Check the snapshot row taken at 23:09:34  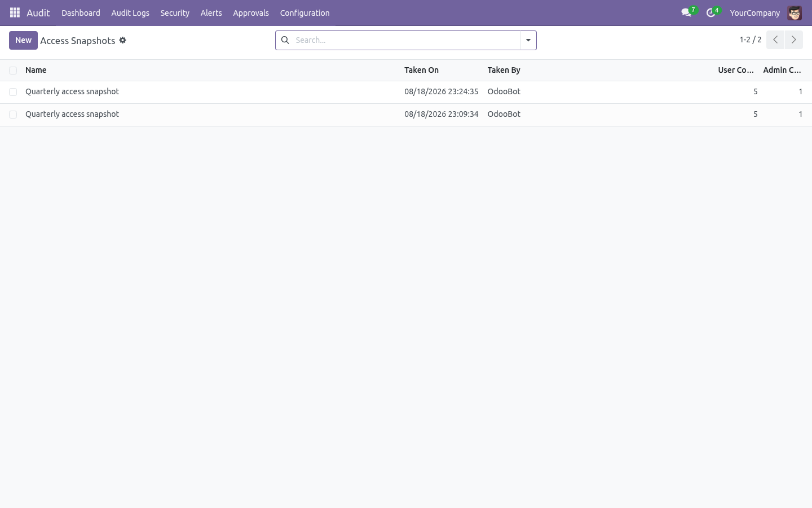point(13,115)
